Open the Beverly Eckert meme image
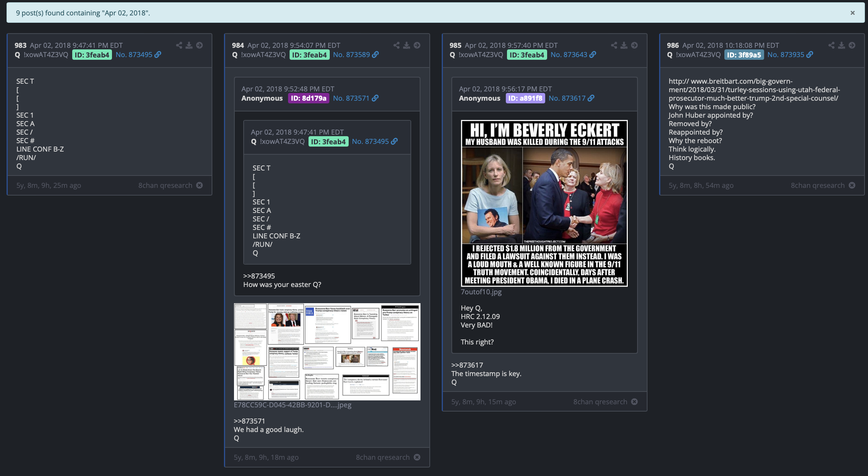Image resolution: width=868 pixels, height=476 pixels. click(x=544, y=203)
